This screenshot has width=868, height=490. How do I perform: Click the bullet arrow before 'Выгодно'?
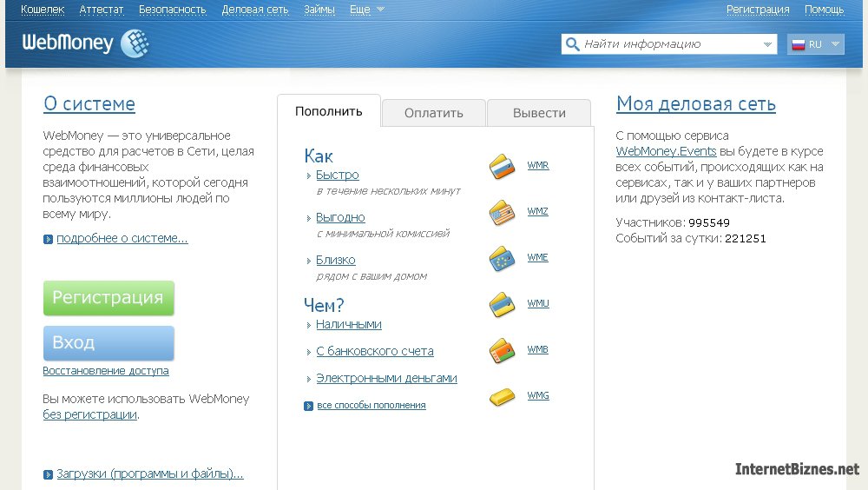click(308, 218)
